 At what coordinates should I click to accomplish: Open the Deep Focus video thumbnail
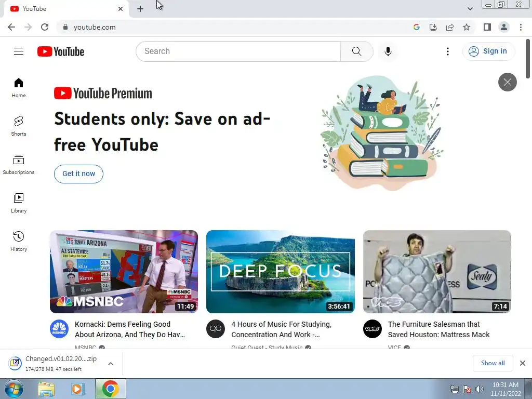point(281,271)
